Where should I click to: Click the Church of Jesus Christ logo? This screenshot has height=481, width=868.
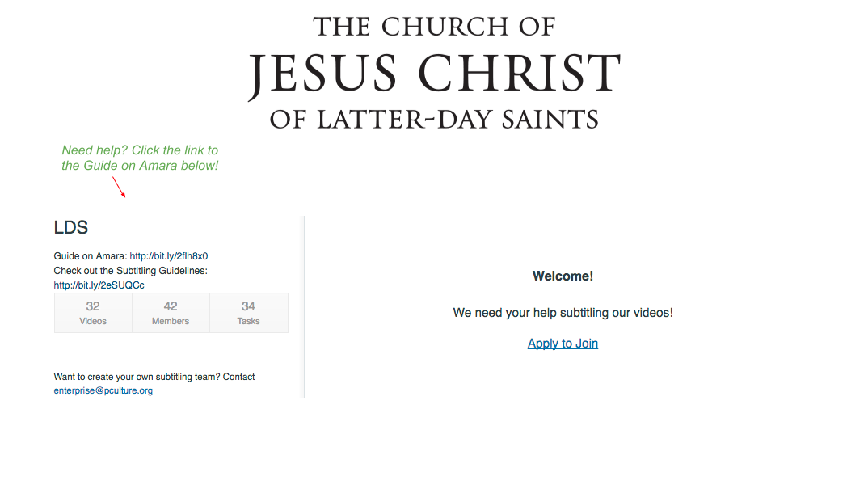[435, 73]
